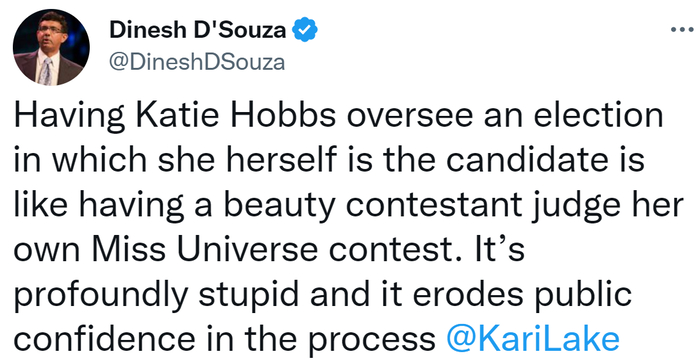Select the tweet line starting "in which she herself"
This screenshot has height=363, width=700.
pos(329,159)
